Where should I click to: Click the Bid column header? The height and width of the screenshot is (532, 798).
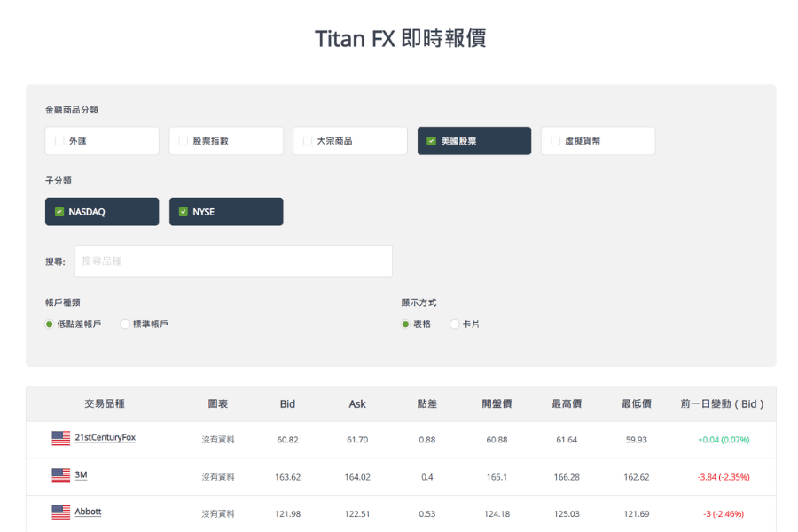click(287, 404)
